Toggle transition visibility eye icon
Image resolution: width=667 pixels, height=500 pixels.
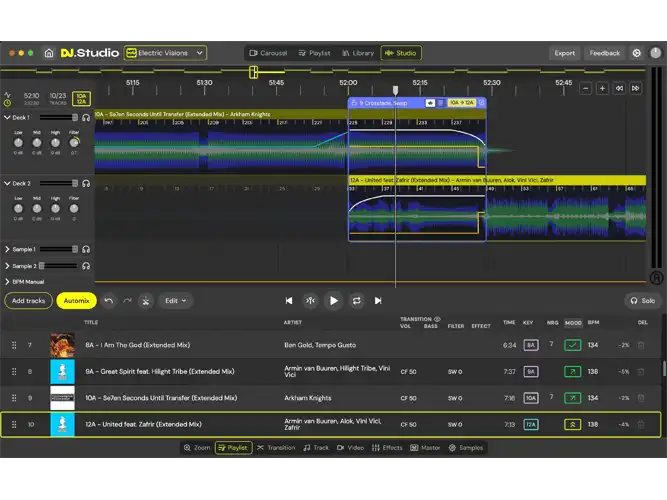(x=437, y=319)
